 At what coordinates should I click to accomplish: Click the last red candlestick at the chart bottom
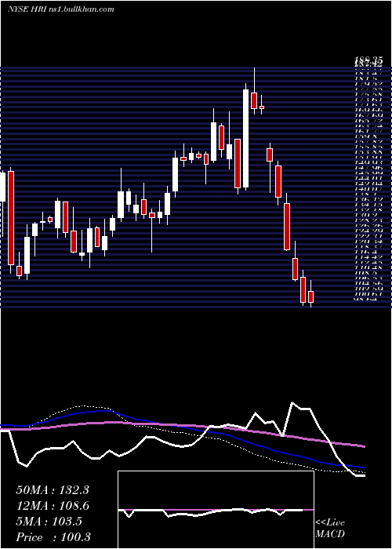pyautogui.click(x=310, y=296)
